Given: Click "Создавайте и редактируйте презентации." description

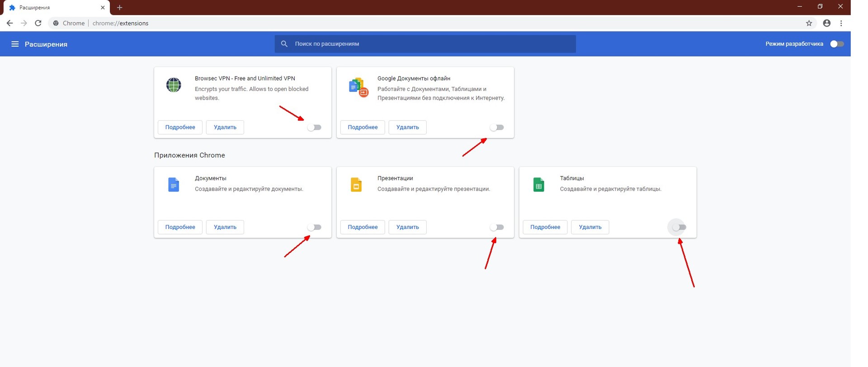Looking at the screenshot, I should pyautogui.click(x=434, y=189).
